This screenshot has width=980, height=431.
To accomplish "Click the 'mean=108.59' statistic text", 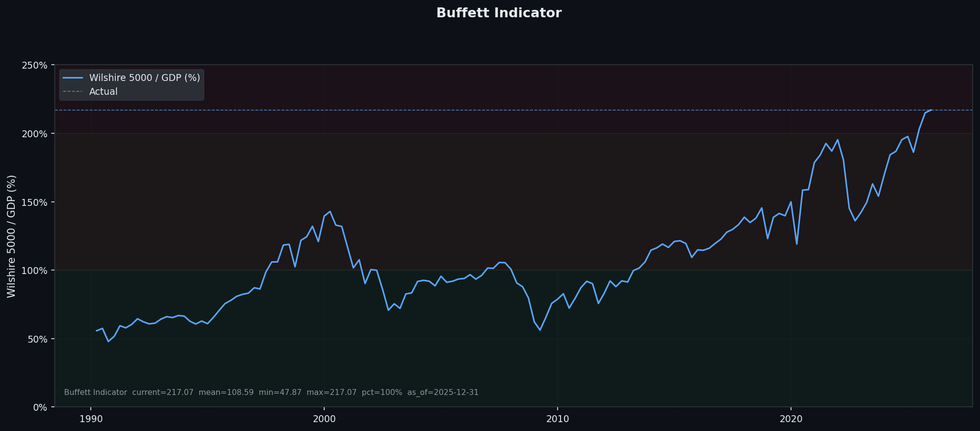I will 226,392.
